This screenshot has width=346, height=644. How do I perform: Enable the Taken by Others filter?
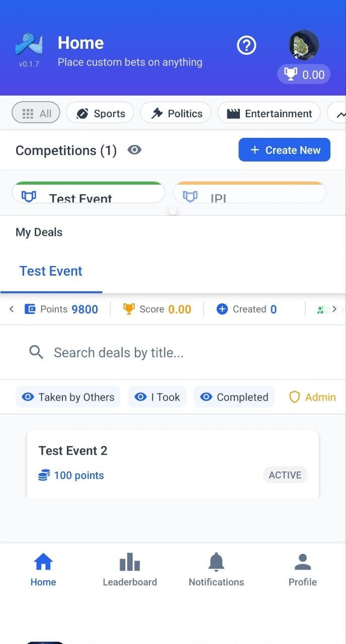pos(68,397)
